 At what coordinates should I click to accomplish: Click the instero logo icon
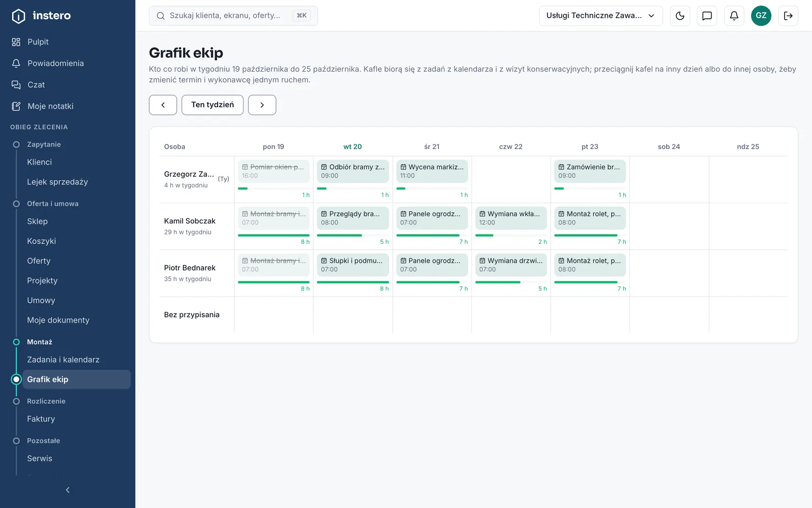18,16
